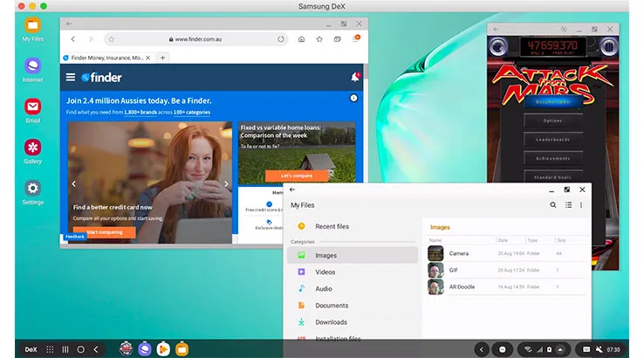Switch to the Finder Money browser tab
This screenshot has height=358, width=644.
(x=105, y=58)
